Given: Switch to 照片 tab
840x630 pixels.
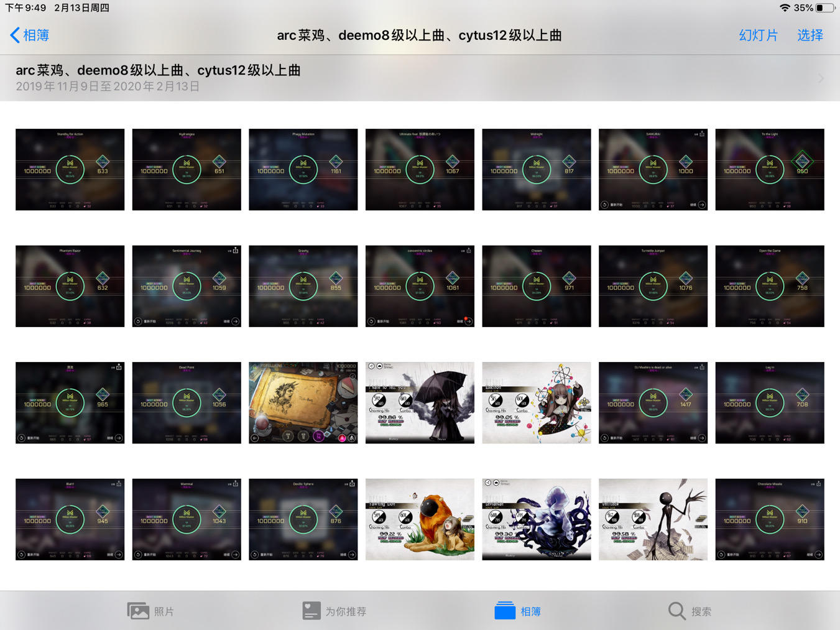Looking at the screenshot, I should tap(150, 611).
